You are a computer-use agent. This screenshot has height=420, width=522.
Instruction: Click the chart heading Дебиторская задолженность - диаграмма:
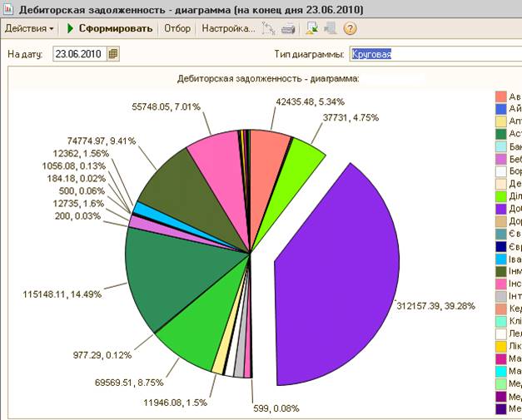tap(268, 79)
